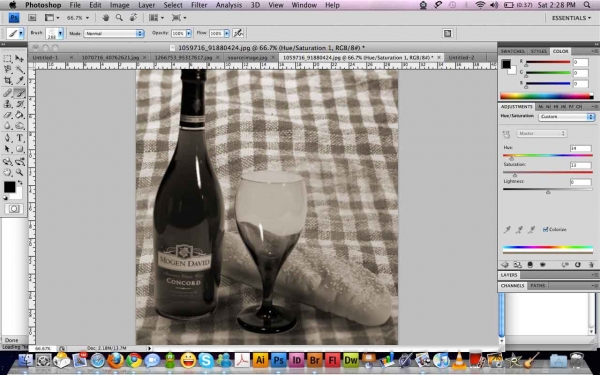Toggle the on-image adjustment hand tool
The height and width of the screenshot is (375, 600).
pyautogui.click(x=506, y=134)
